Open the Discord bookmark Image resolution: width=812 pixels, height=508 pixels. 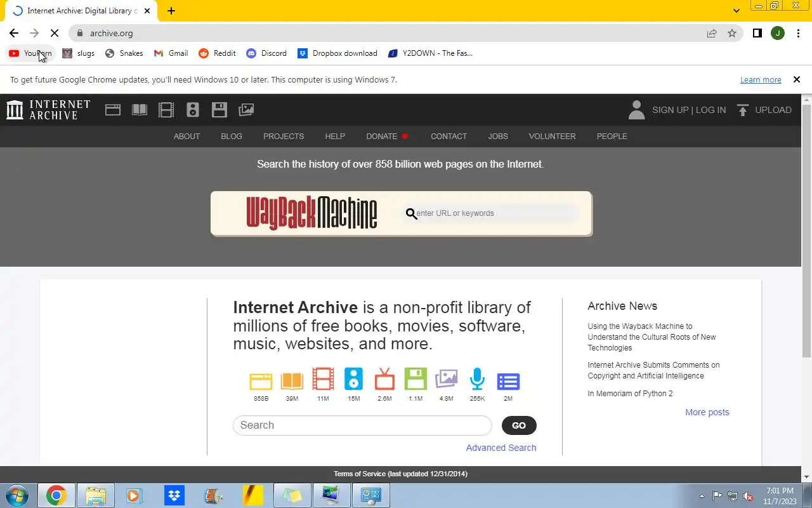(266, 53)
